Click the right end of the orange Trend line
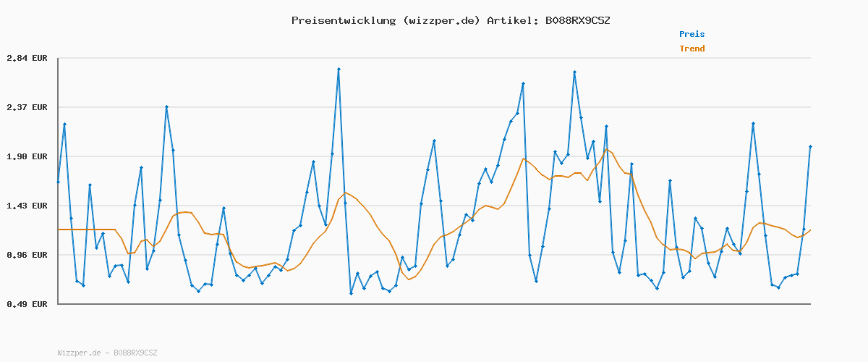868x362 pixels. (x=810, y=230)
